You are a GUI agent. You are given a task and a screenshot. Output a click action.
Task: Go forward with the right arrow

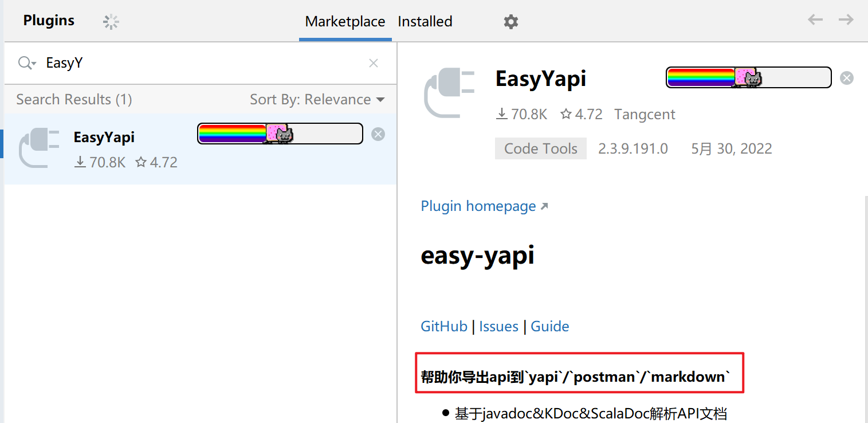(x=846, y=20)
